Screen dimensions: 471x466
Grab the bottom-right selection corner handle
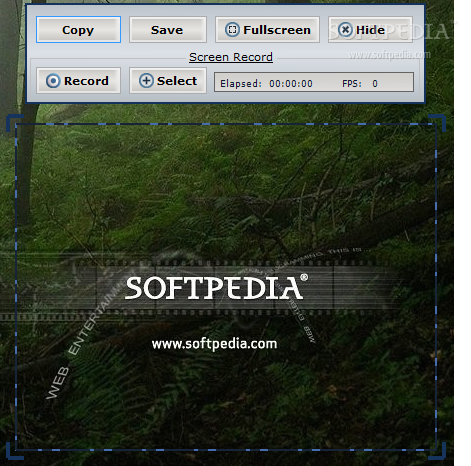point(438,452)
